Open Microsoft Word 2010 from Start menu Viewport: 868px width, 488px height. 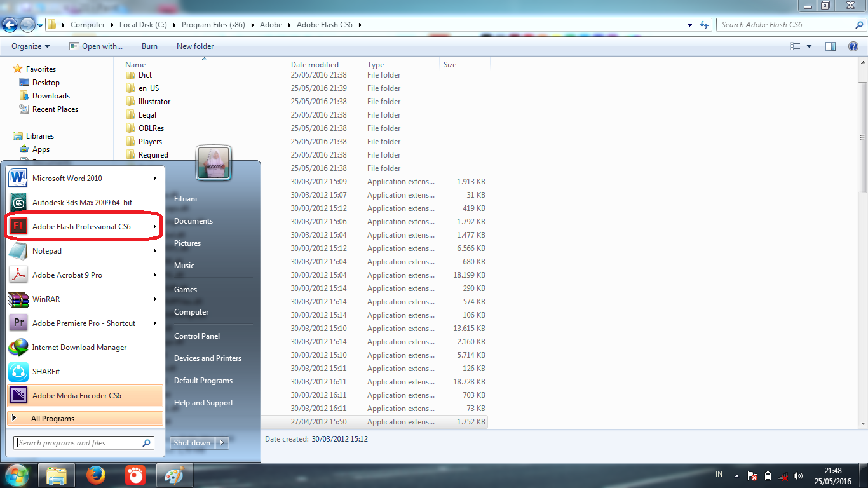(x=85, y=179)
